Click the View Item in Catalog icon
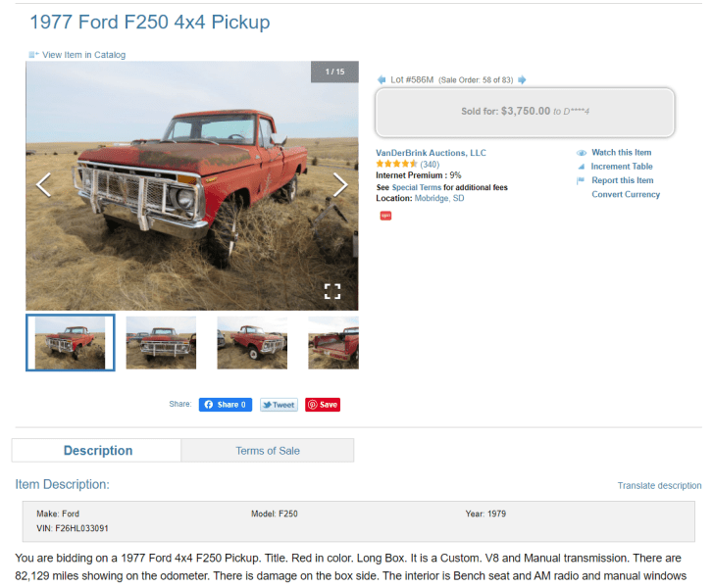 coord(33,55)
